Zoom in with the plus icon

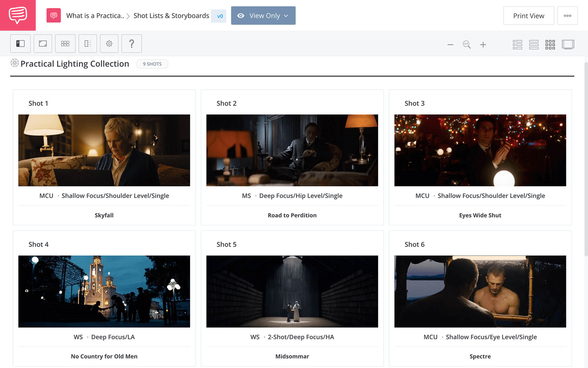(483, 45)
